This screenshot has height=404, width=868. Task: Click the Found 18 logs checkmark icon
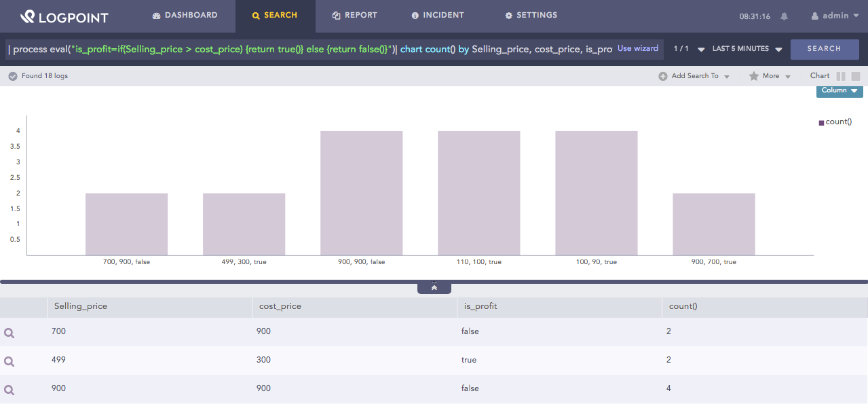(12, 76)
